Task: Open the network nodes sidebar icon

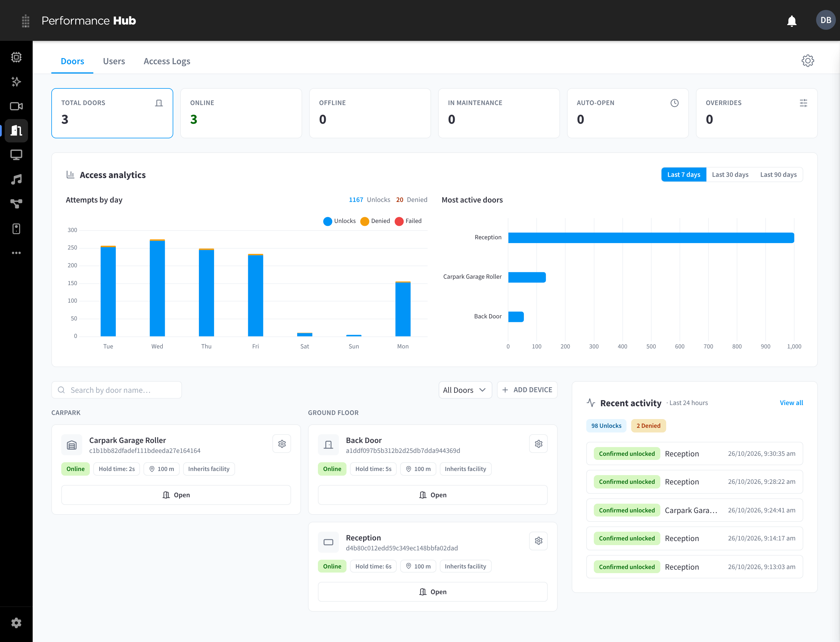Action: (x=16, y=204)
